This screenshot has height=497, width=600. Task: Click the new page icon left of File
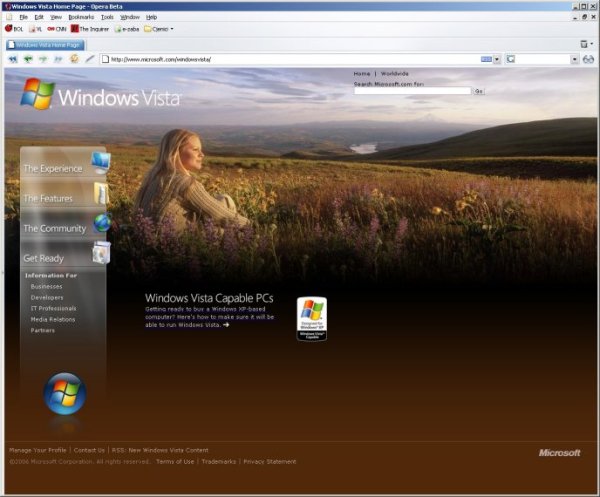click(x=10, y=17)
